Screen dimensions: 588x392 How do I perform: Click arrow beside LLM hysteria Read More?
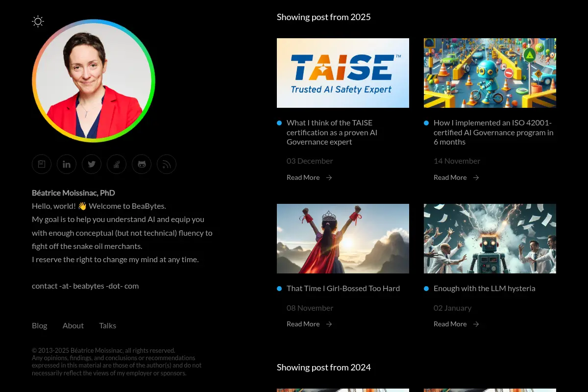tap(476, 324)
